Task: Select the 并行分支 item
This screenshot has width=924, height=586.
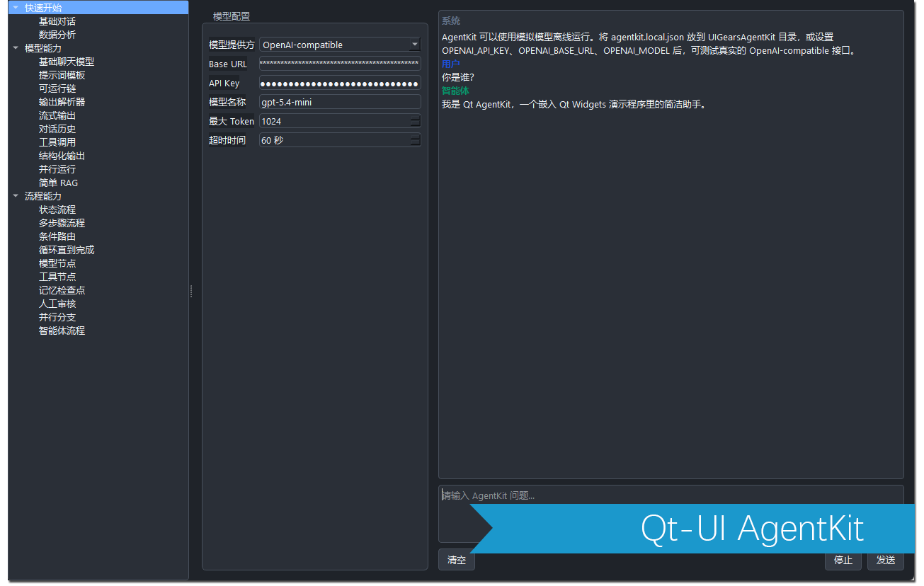Action: coord(57,317)
